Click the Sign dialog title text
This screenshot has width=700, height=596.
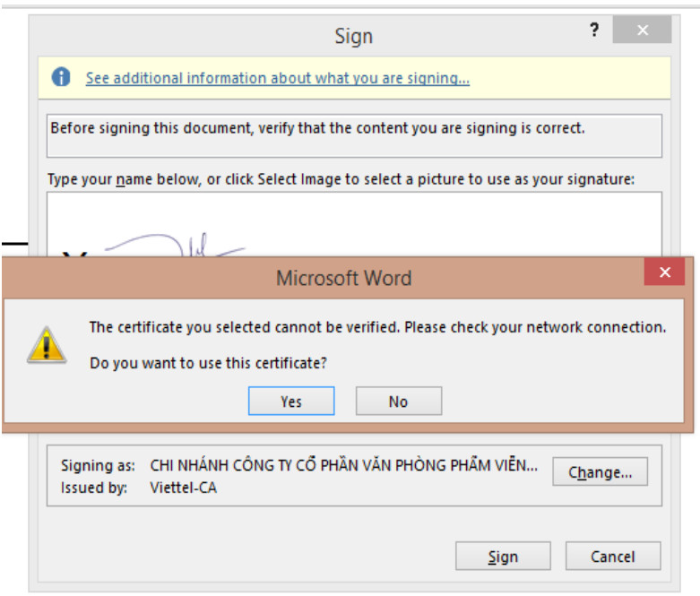click(353, 36)
